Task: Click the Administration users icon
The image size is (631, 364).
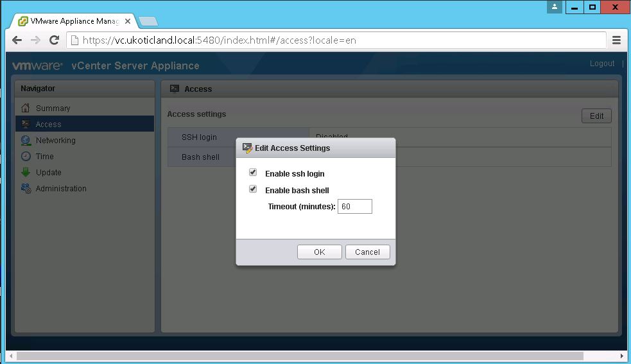Action: tap(26, 189)
